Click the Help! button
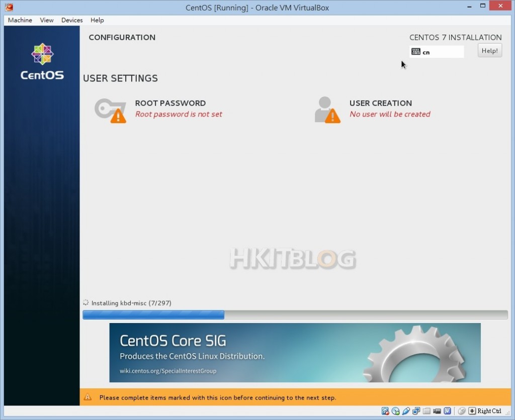This screenshot has height=420, width=515. [490, 51]
